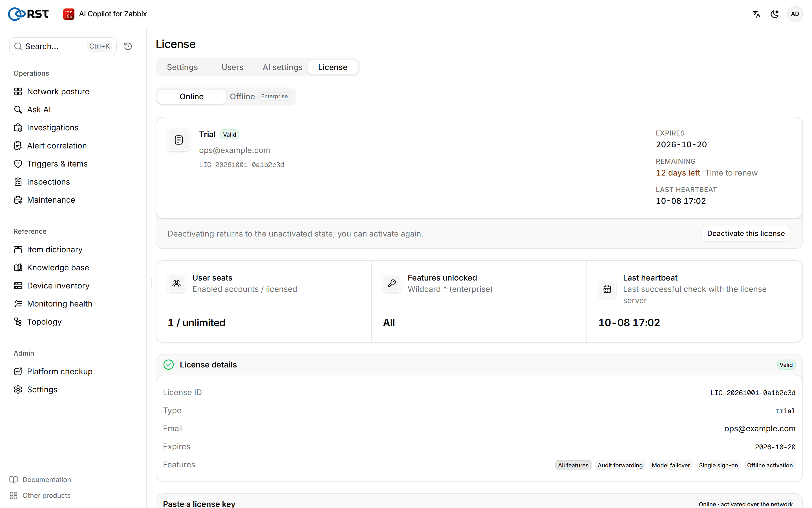Screen dimensions: 812x508
Task: Select the License tab
Action: click(332, 67)
